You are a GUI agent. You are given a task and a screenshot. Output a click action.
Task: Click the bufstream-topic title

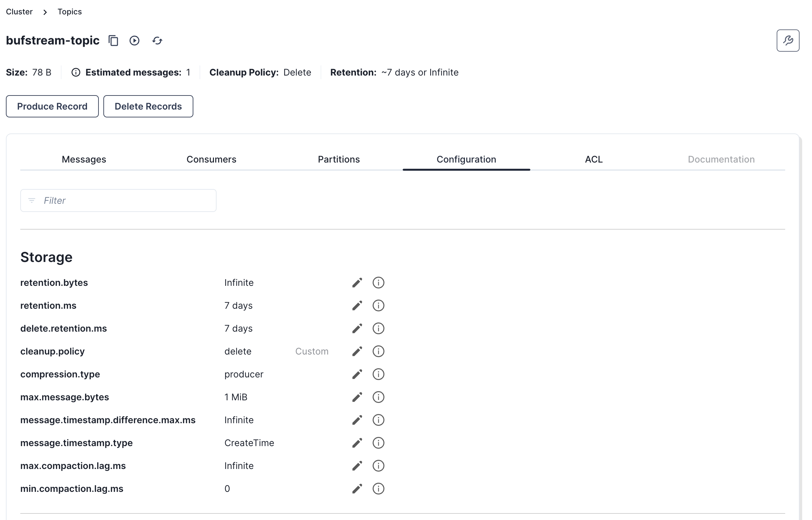[53, 41]
